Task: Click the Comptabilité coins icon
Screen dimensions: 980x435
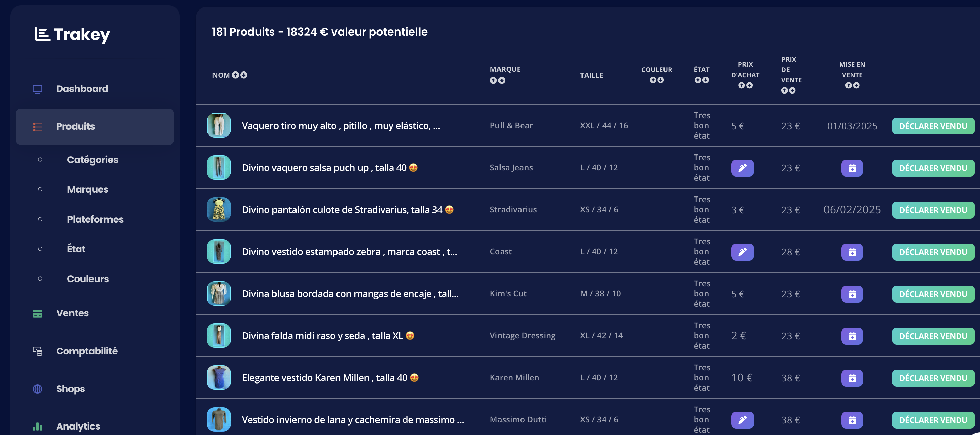Action: [x=37, y=351]
